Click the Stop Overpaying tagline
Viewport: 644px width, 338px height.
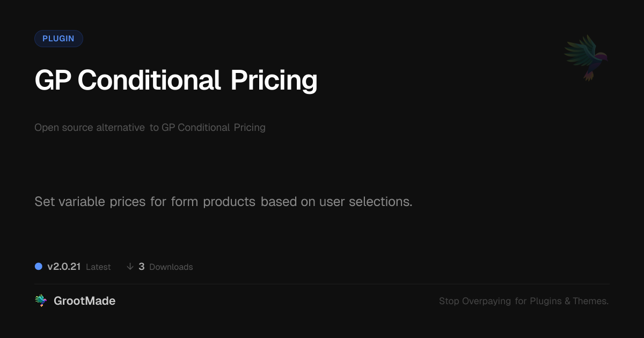pyautogui.click(x=523, y=302)
